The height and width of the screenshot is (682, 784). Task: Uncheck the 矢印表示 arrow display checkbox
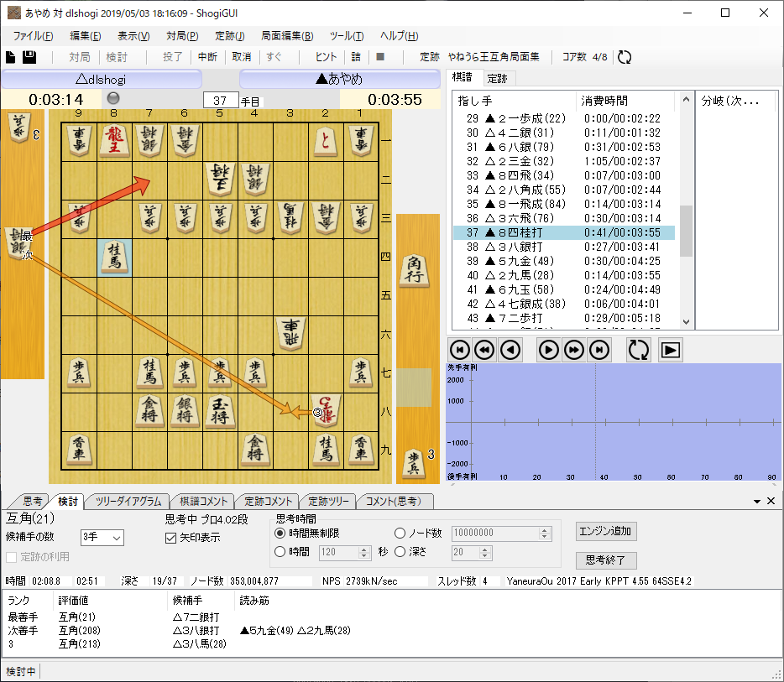click(170, 539)
